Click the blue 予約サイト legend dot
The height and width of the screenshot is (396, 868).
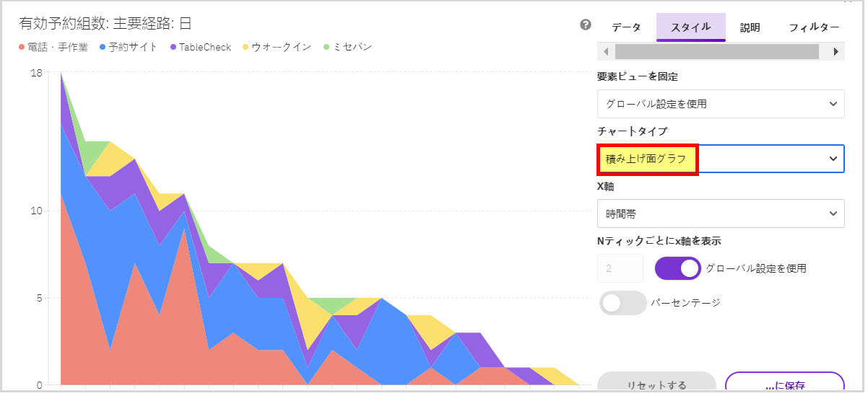click(103, 48)
